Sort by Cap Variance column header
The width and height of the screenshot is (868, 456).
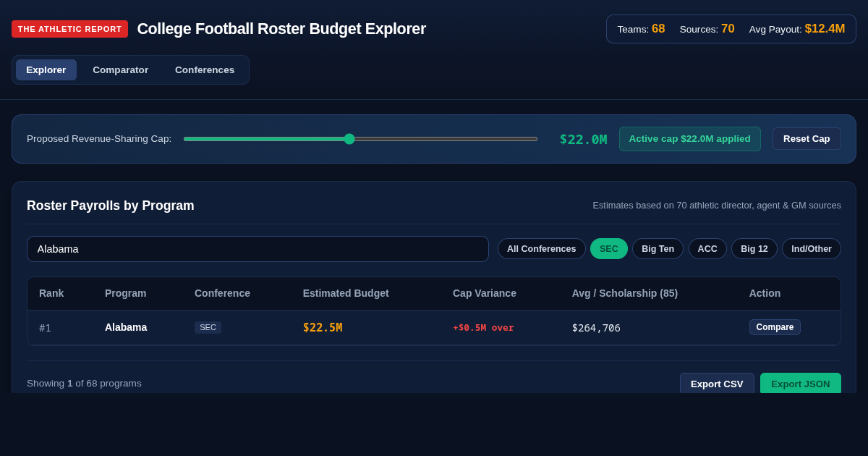click(x=485, y=293)
